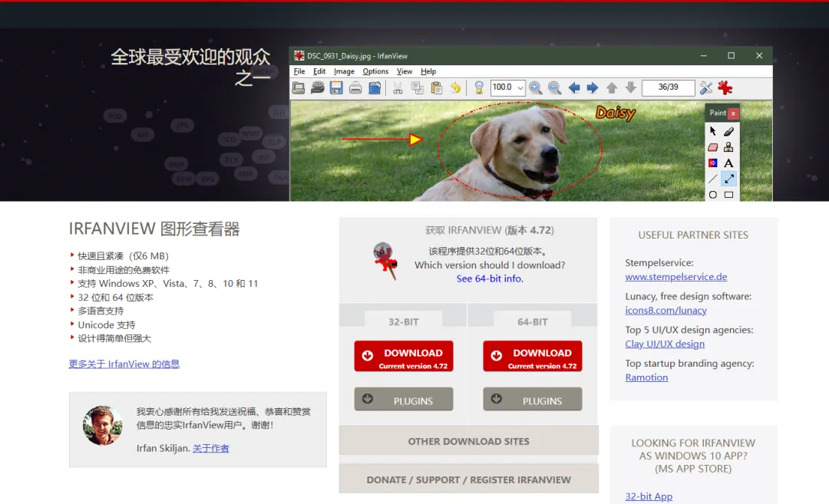Click the Save floppy disk toolbar icon

tap(336, 87)
